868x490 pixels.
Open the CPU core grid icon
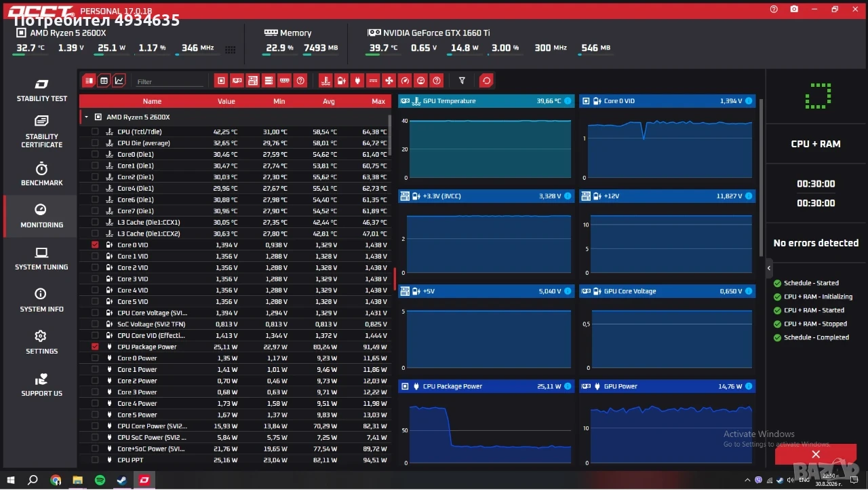(231, 49)
